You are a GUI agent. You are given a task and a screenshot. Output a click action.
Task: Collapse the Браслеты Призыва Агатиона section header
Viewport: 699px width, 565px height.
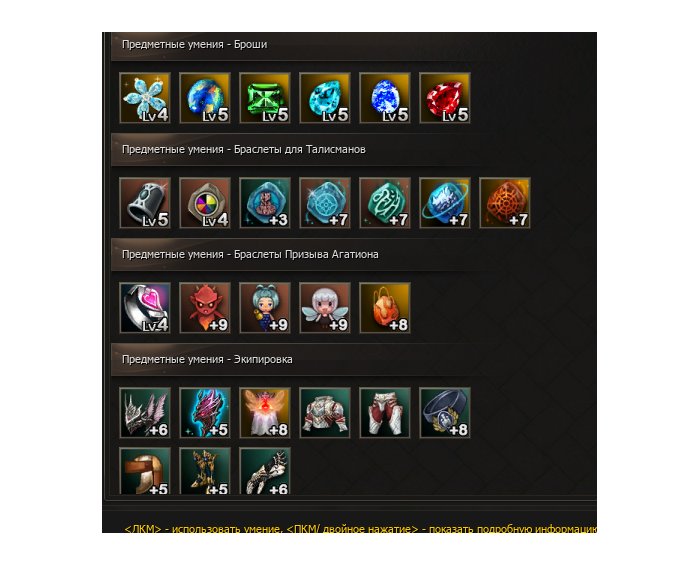pos(294,255)
